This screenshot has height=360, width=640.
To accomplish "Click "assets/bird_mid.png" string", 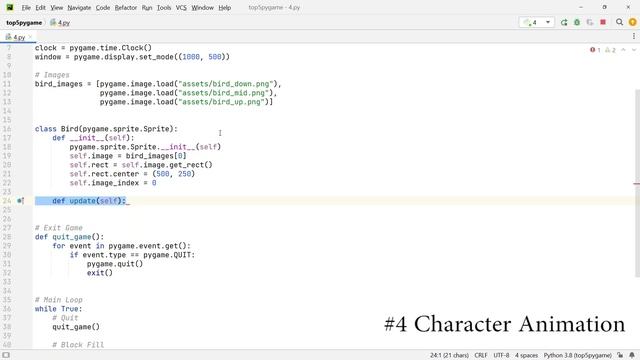I will click(x=223, y=93).
